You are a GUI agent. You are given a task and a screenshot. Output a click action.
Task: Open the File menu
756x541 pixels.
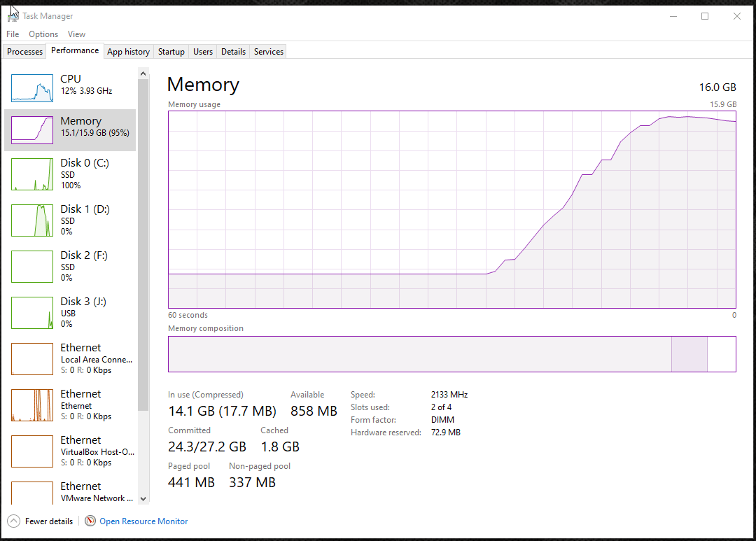pyautogui.click(x=13, y=34)
